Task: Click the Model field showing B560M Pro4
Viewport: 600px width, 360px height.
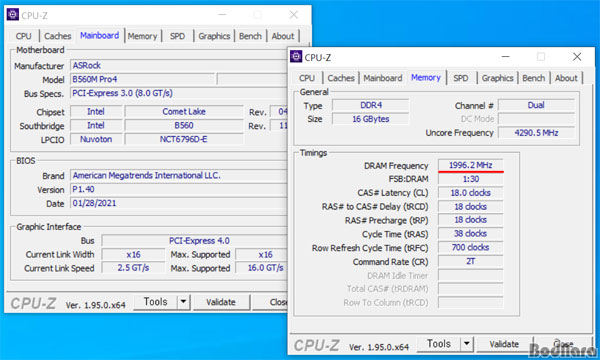Action: coord(142,79)
